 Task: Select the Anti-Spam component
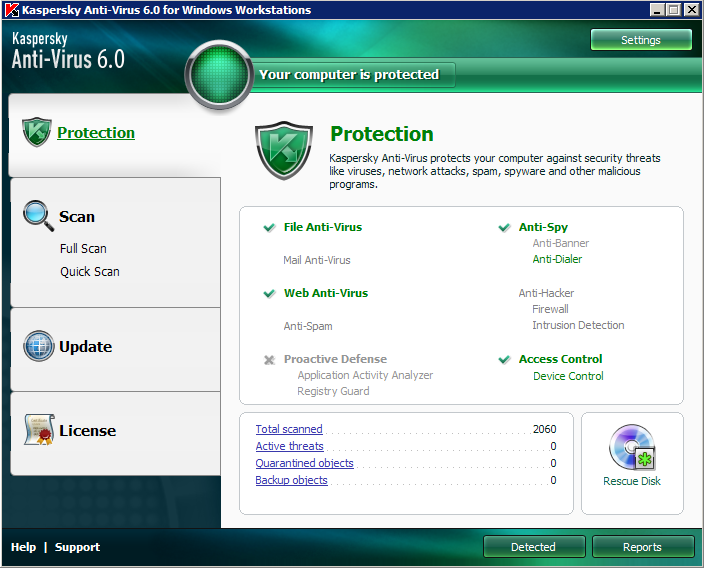pyautogui.click(x=308, y=326)
